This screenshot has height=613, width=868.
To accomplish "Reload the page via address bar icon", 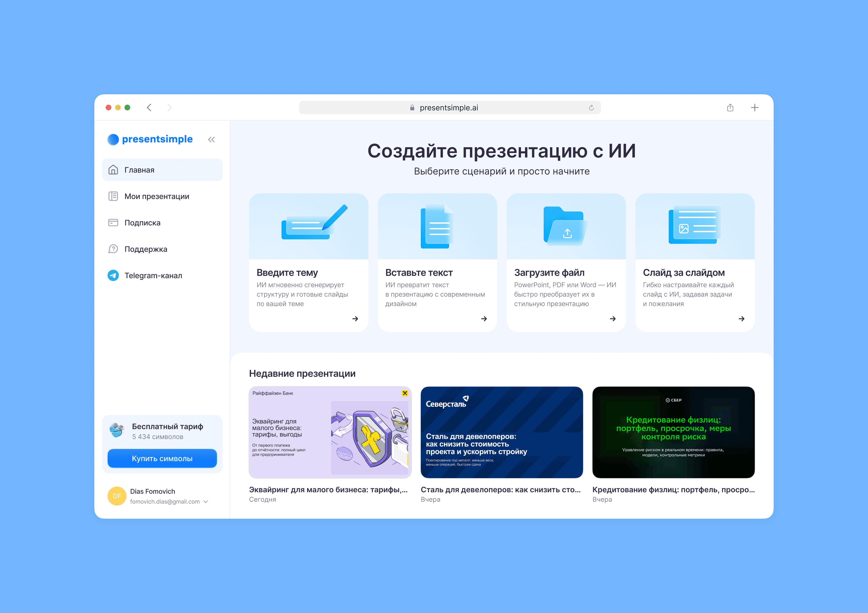I will pyautogui.click(x=591, y=108).
